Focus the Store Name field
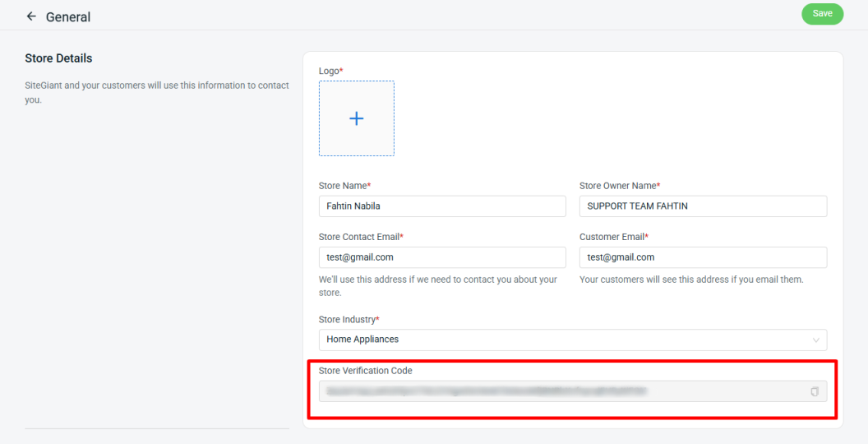The image size is (868, 444). [x=442, y=206]
